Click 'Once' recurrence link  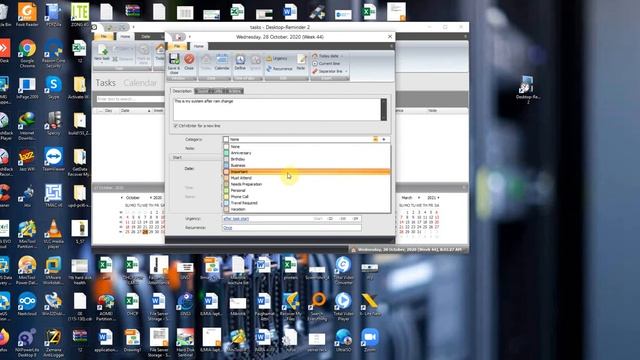click(x=228, y=228)
